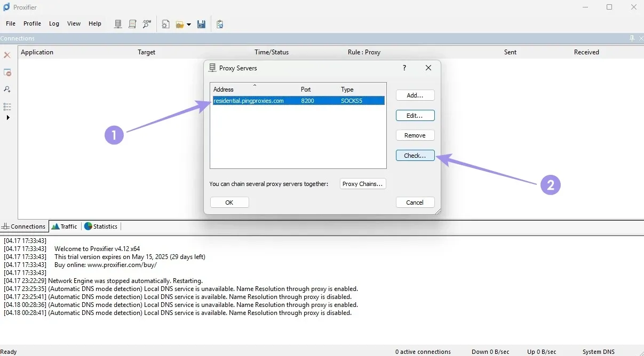Open the Log menu
644x356 pixels.
pyautogui.click(x=54, y=23)
